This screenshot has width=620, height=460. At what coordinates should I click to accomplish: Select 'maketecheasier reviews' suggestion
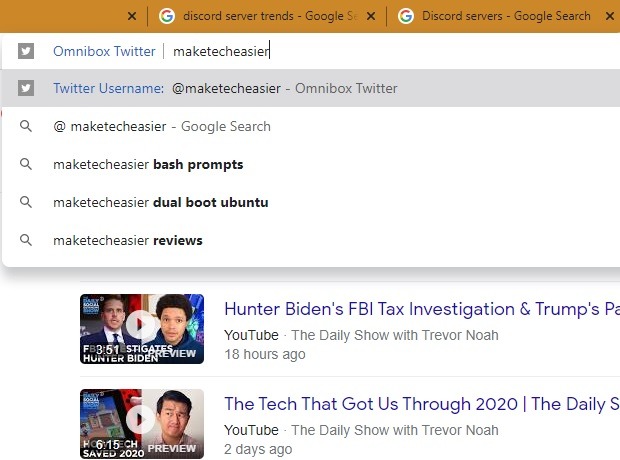point(311,240)
